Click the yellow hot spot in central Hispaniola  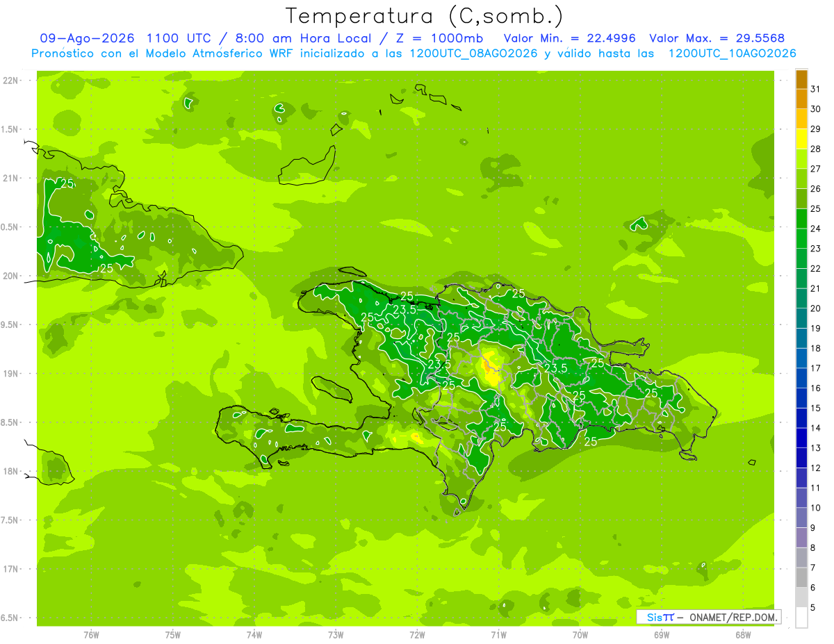[x=491, y=370]
